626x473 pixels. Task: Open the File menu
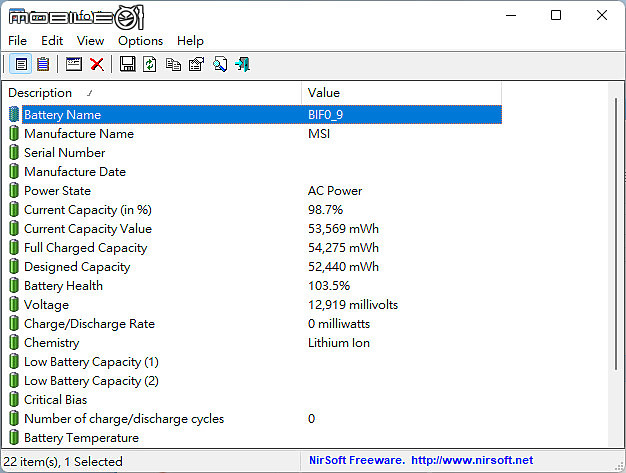[18, 41]
